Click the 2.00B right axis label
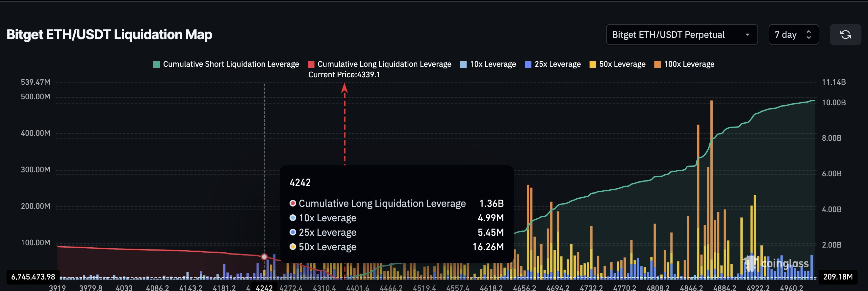This screenshot has height=291, width=868. 831,245
